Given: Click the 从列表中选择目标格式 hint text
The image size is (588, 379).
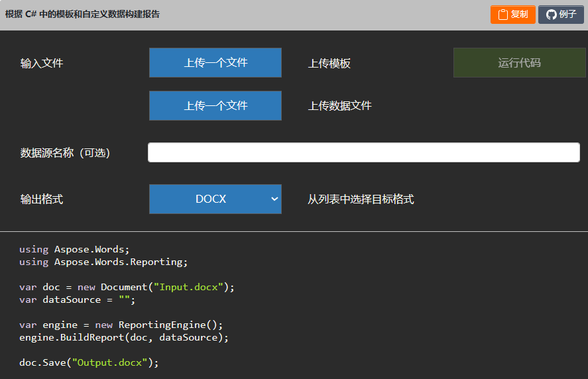Looking at the screenshot, I should click(x=361, y=199).
